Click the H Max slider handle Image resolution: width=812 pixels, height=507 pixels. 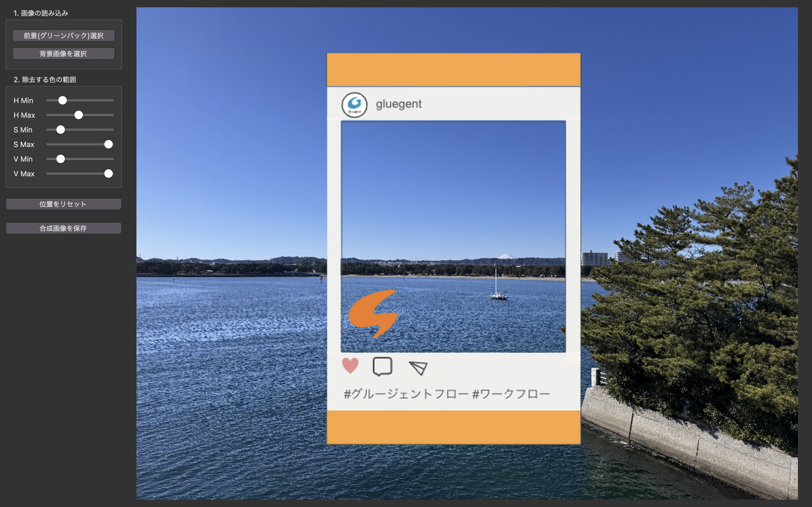(79, 115)
